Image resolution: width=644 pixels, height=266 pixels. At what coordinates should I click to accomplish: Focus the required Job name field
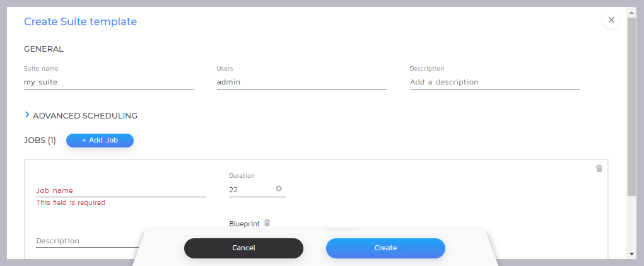pyautogui.click(x=120, y=190)
